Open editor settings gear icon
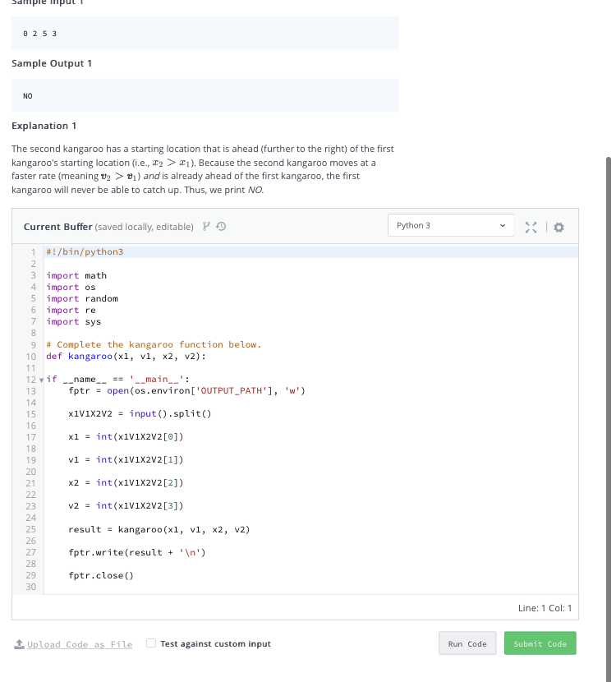Image resolution: width=616 pixels, height=682 pixels. click(559, 227)
